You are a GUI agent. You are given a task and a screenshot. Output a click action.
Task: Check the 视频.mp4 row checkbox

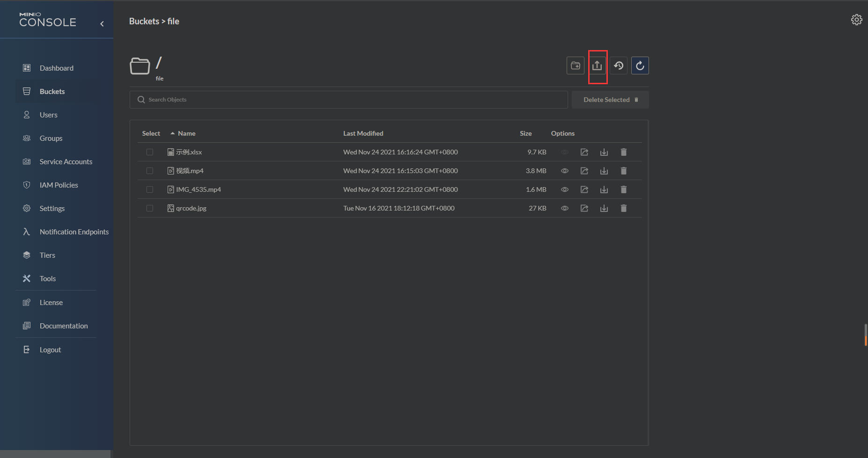tap(150, 171)
